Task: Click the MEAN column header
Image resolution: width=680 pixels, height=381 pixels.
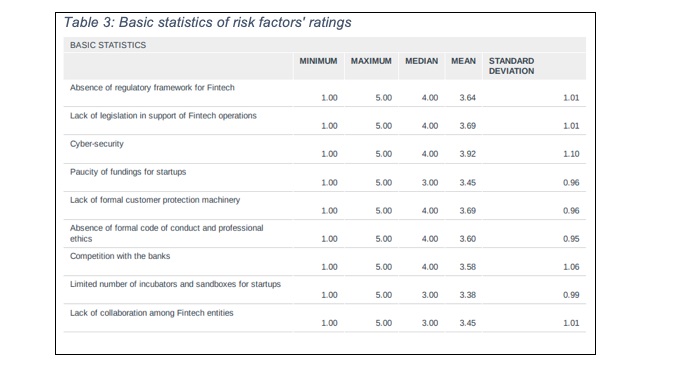Action: 463,61
